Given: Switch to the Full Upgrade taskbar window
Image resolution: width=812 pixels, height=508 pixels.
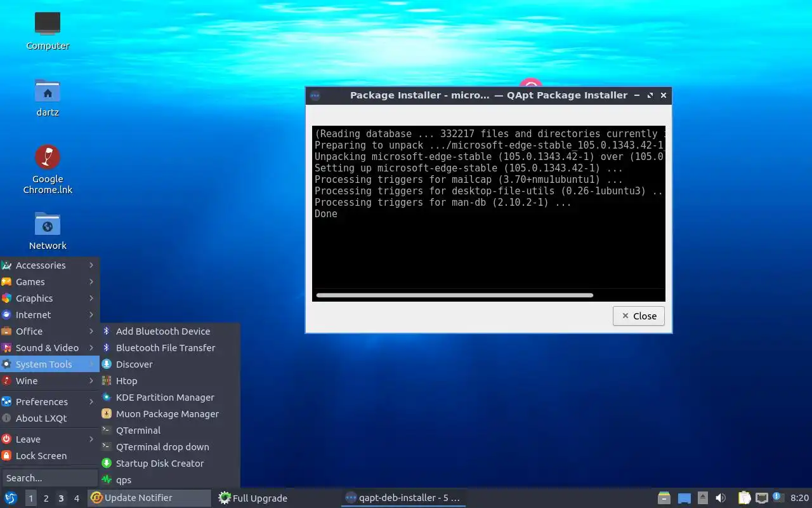Looking at the screenshot, I should tap(276, 498).
